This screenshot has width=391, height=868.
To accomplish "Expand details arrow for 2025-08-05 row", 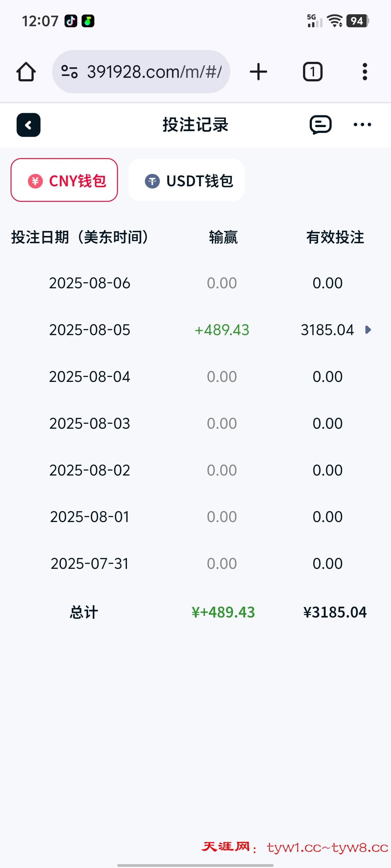I will (x=368, y=330).
